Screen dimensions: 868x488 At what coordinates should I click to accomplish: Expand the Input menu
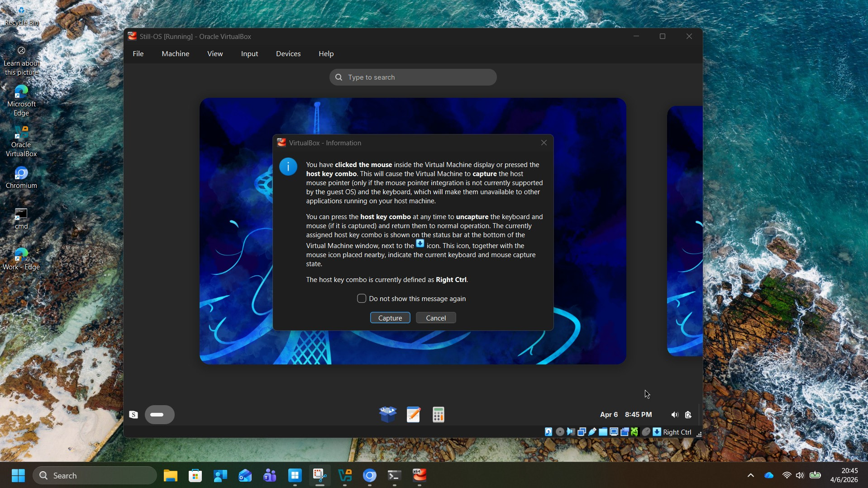[x=249, y=54]
